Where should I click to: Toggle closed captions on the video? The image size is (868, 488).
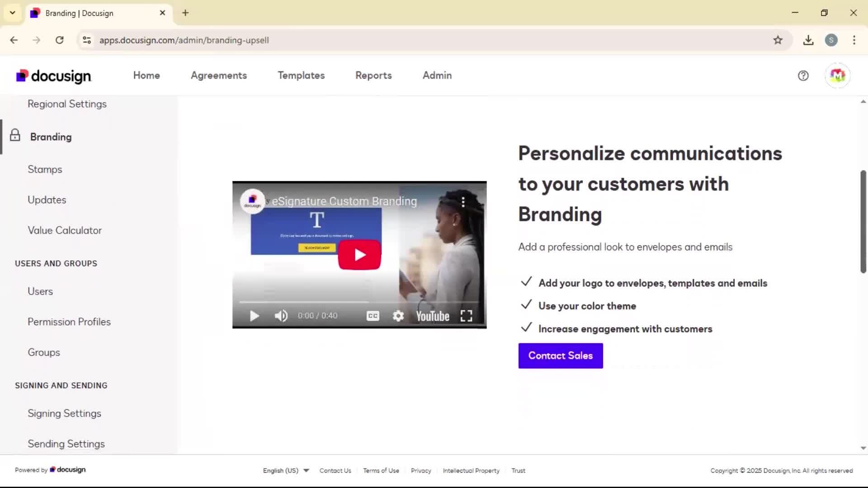pos(373,316)
